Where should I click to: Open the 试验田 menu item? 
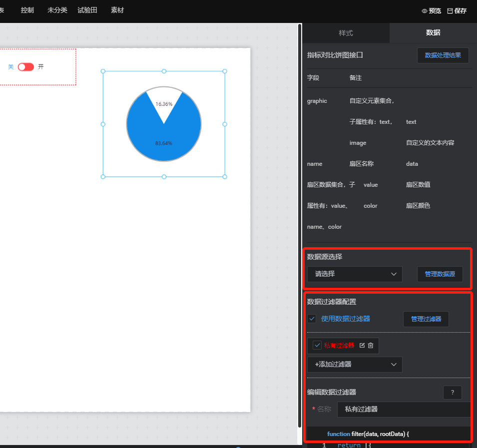pos(87,10)
